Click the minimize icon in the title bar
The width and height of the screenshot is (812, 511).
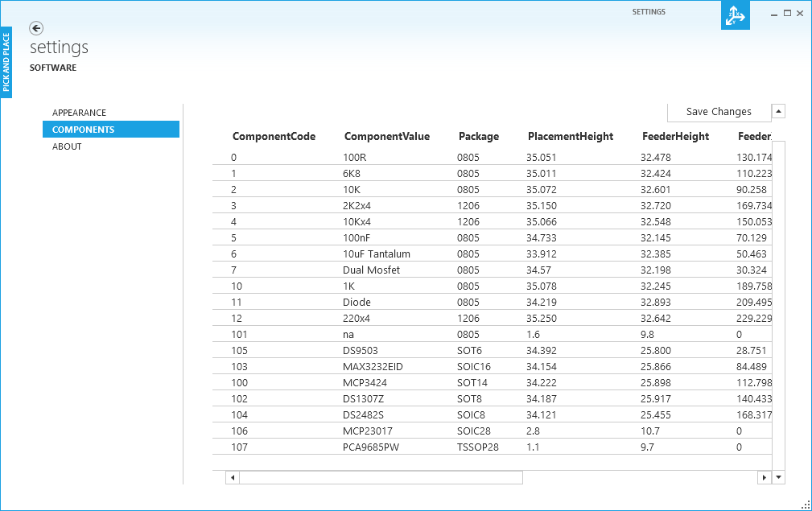point(773,13)
